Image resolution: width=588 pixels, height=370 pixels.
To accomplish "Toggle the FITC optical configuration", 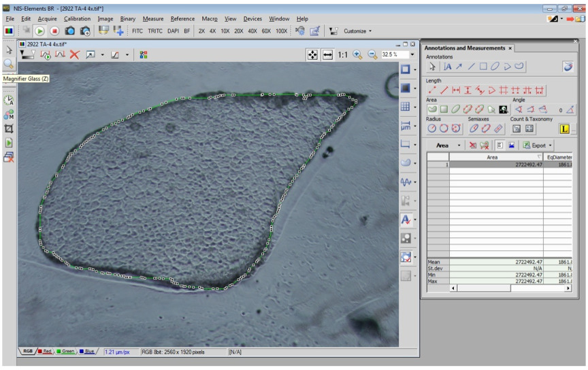I will click(137, 31).
